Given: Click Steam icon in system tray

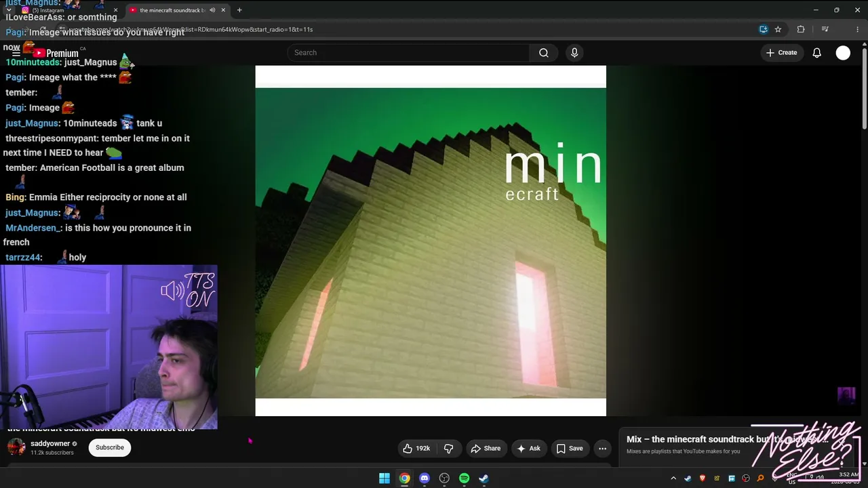Looking at the screenshot, I should pyautogui.click(x=688, y=479).
